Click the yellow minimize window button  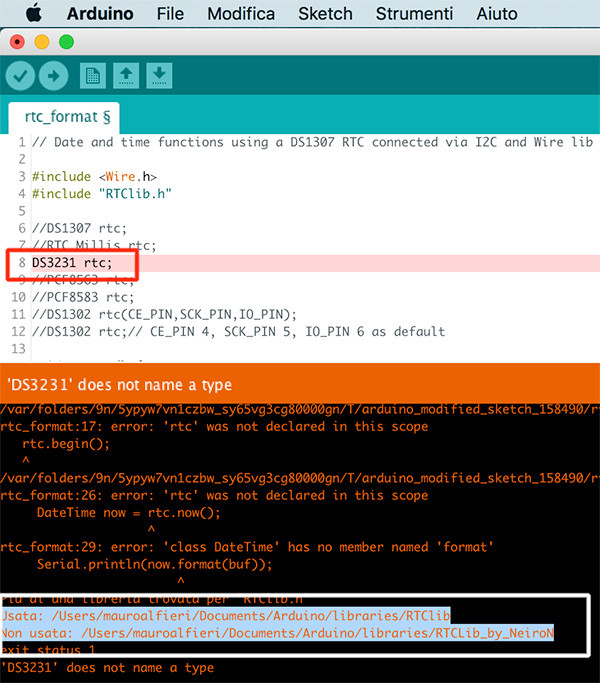coord(41,42)
